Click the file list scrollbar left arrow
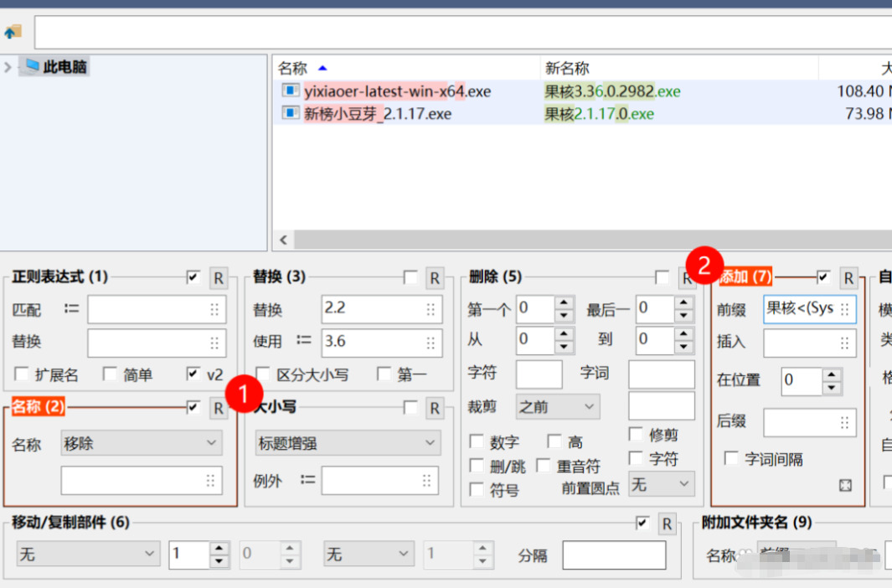 pyautogui.click(x=283, y=240)
